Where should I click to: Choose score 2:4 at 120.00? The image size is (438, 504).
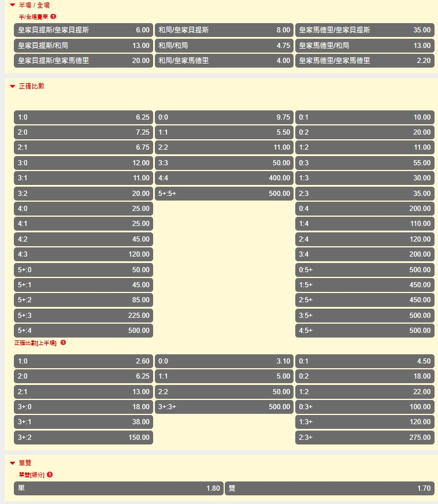tap(365, 239)
